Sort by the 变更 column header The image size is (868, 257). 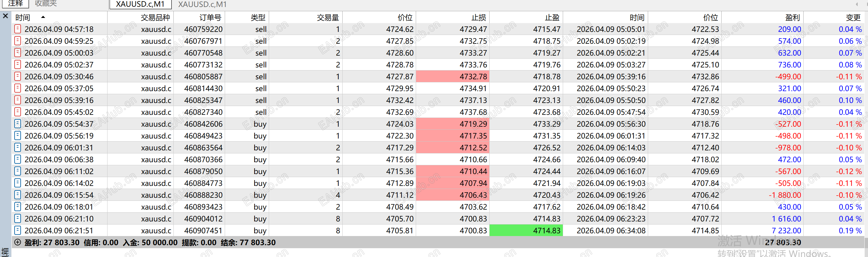coord(834,17)
